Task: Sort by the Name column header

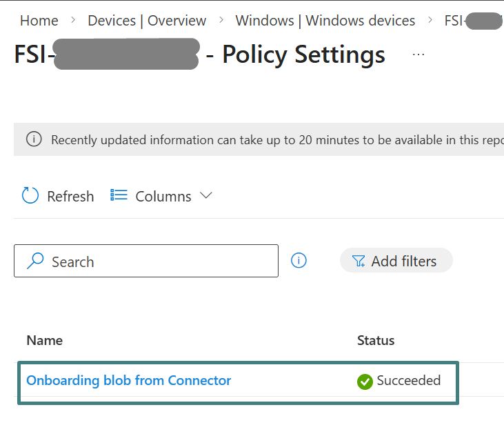Action: 44,340
